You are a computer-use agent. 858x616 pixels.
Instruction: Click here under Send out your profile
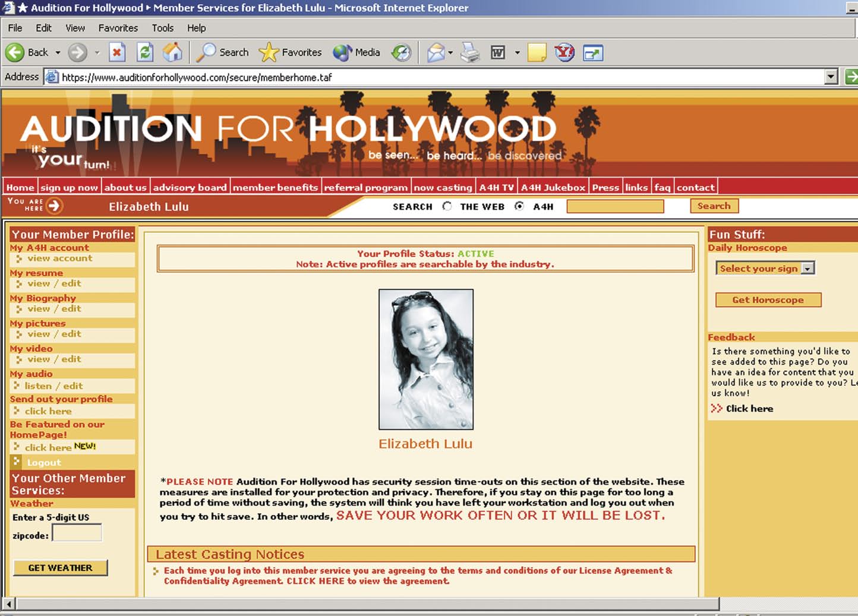click(x=48, y=411)
